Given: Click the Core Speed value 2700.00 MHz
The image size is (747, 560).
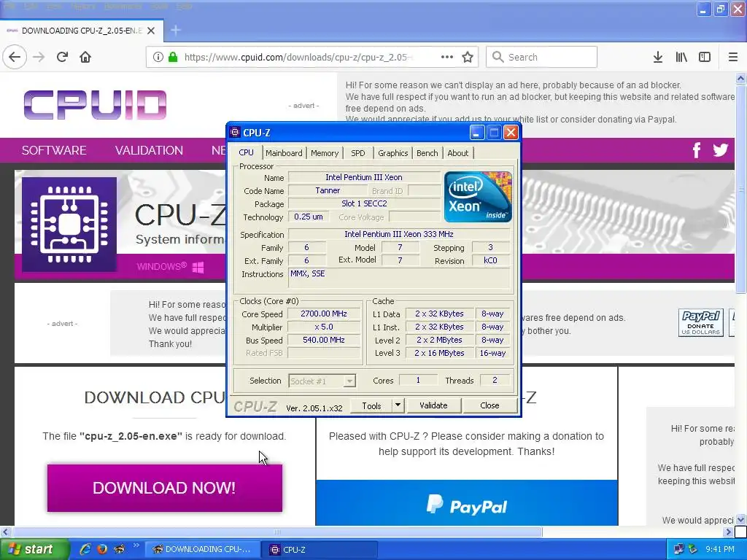Looking at the screenshot, I should coord(324,314).
